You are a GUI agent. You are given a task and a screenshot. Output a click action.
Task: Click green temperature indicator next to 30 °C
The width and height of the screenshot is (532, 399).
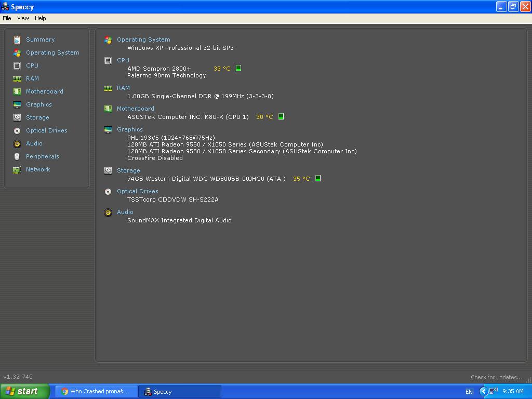pos(281,116)
